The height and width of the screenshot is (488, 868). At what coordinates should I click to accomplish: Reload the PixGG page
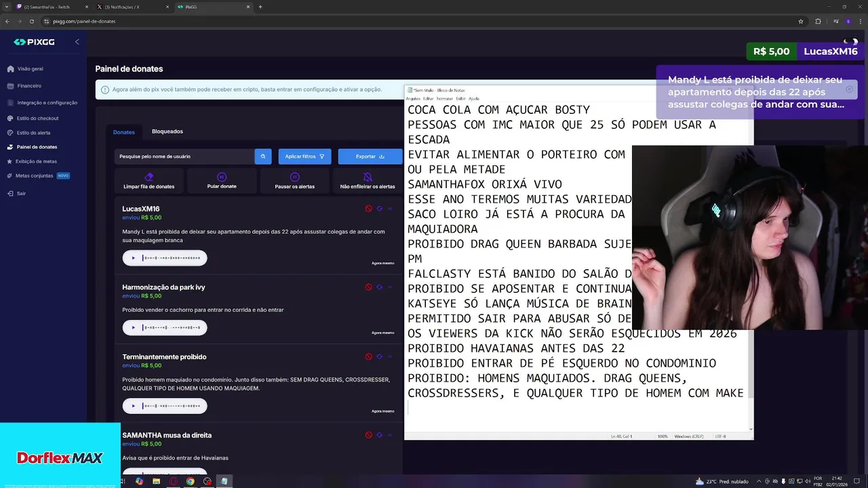point(31,21)
